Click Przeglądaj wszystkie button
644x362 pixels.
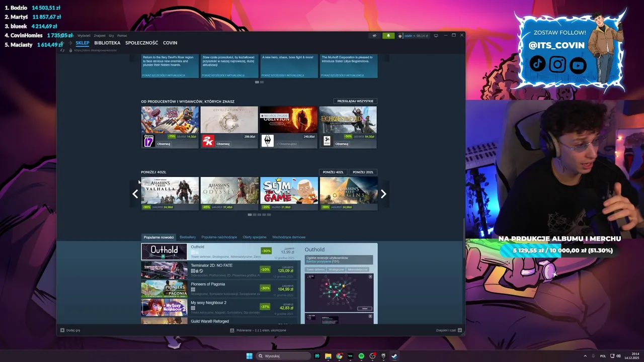click(x=355, y=101)
